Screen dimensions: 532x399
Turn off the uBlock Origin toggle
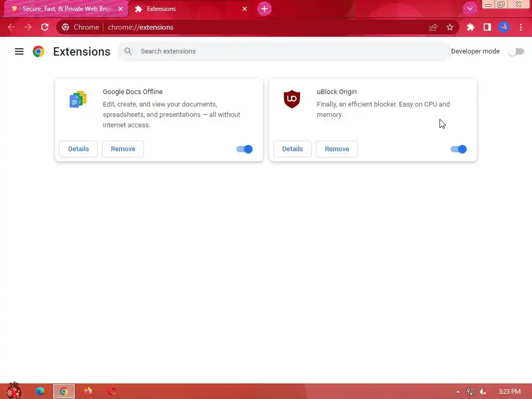pos(459,149)
